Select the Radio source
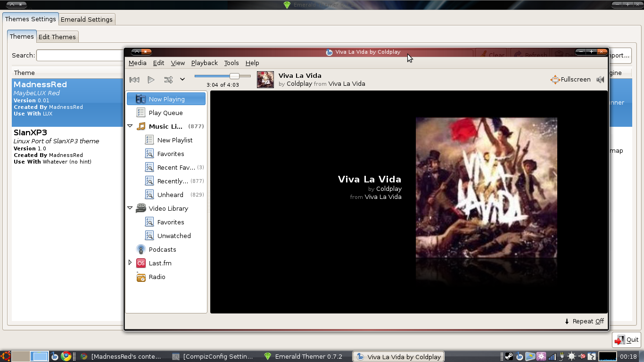 (157, 277)
